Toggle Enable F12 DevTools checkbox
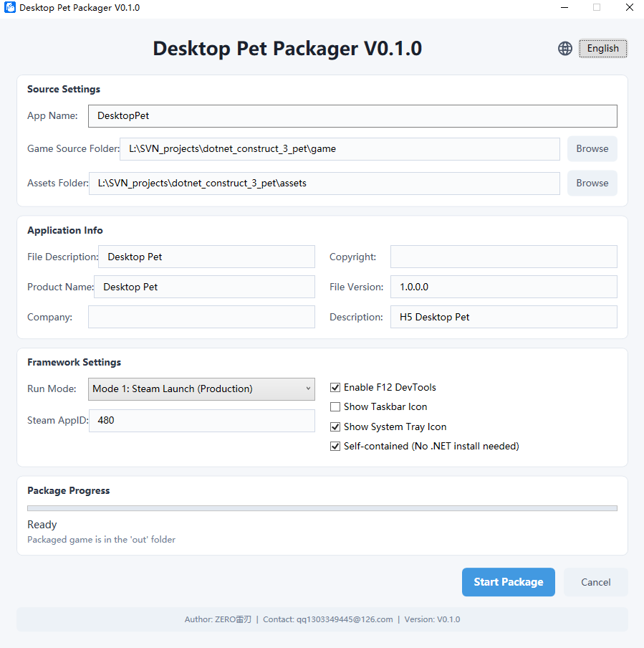Image resolution: width=644 pixels, height=648 pixels. tap(335, 388)
